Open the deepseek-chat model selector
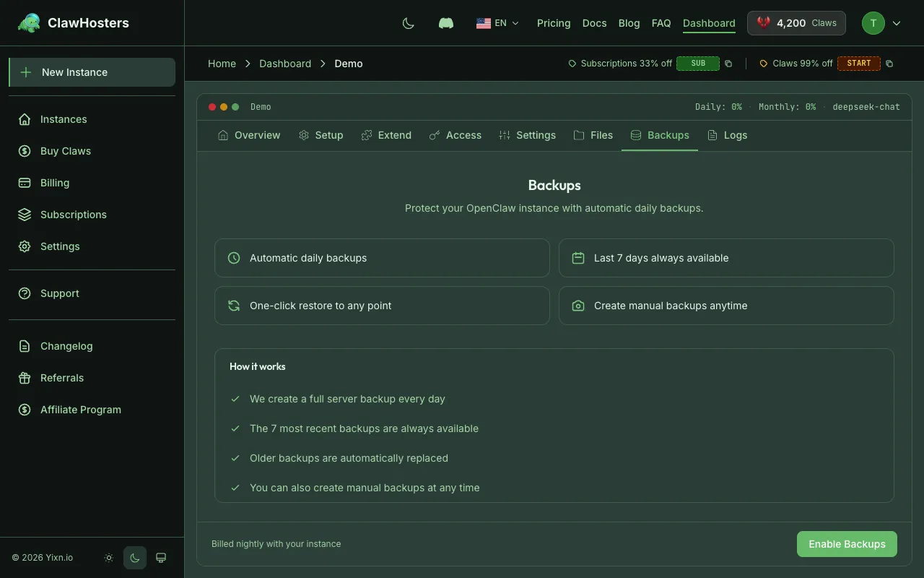This screenshot has height=578, width=924. point(866,106)
